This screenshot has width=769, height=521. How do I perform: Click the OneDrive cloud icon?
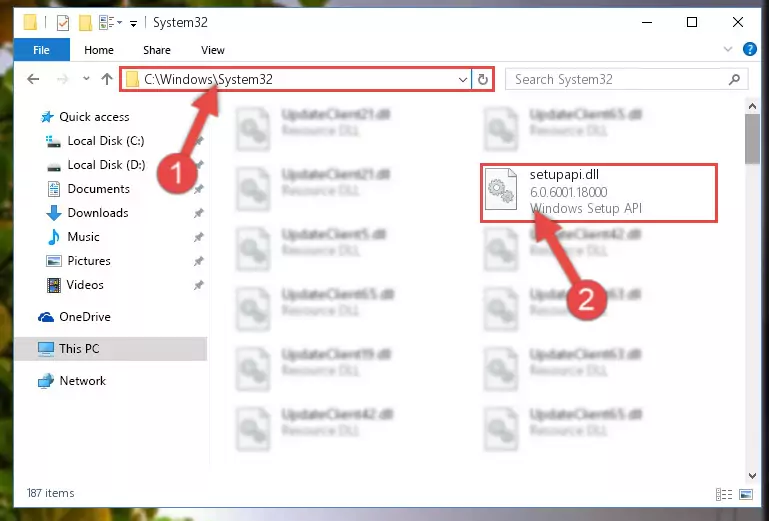tap(46, 317)
